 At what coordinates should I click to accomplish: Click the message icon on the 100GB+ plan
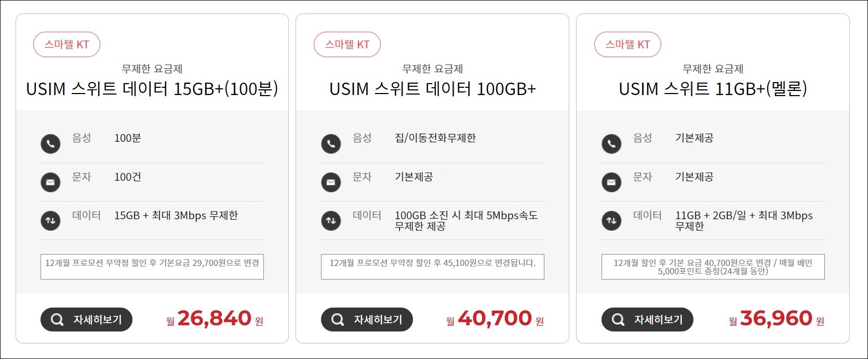click(331, 182)
